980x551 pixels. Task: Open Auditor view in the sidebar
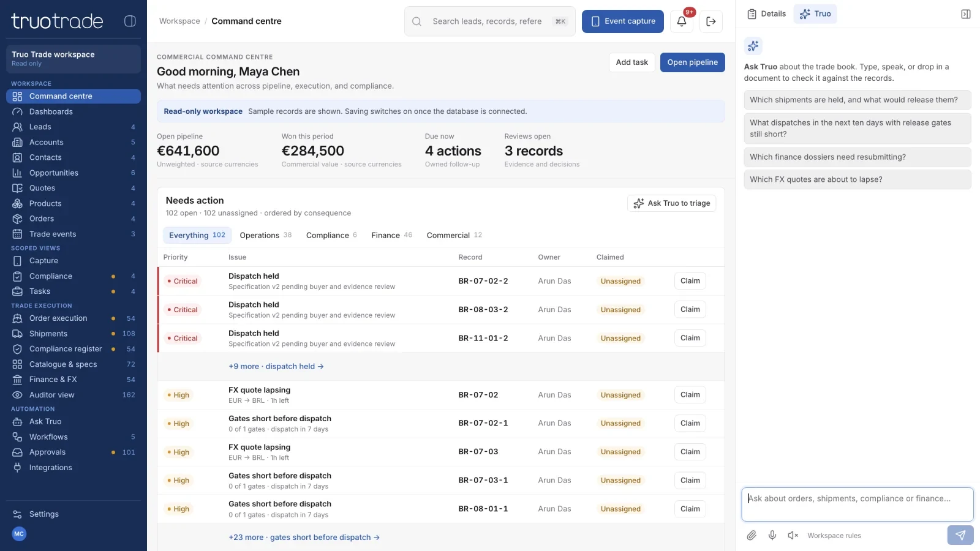click(73, 395)
